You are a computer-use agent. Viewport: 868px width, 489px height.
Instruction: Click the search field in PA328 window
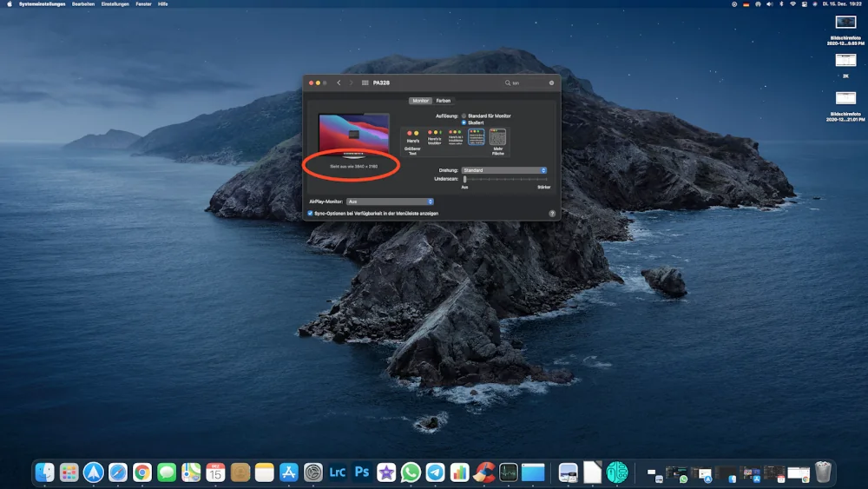[x=529, y=83]
